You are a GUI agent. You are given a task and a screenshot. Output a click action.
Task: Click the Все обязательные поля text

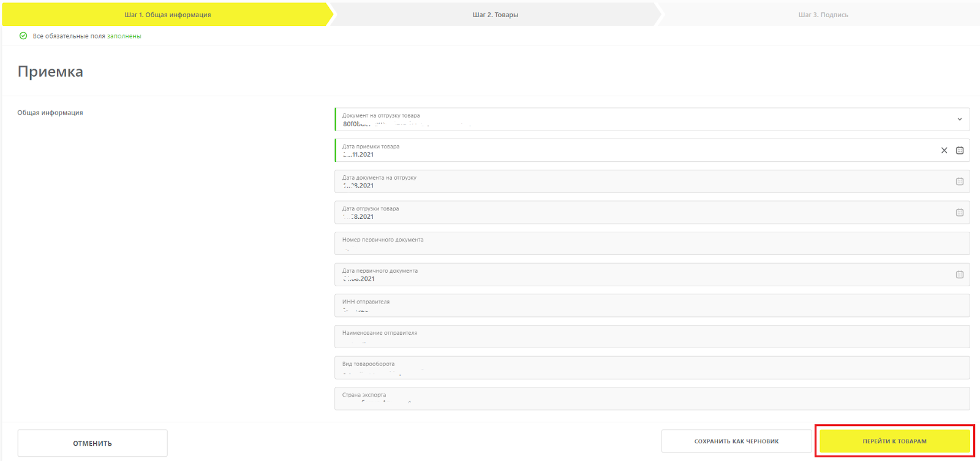[x=69, y=36]
